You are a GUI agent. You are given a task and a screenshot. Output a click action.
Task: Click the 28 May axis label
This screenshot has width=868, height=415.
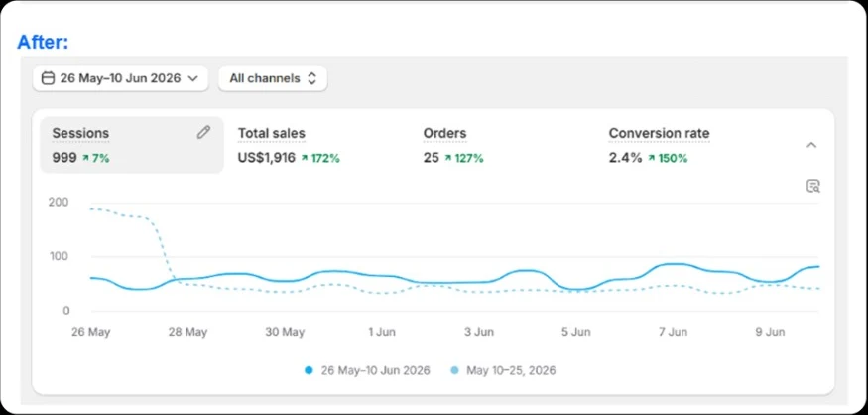coord(187,332)
